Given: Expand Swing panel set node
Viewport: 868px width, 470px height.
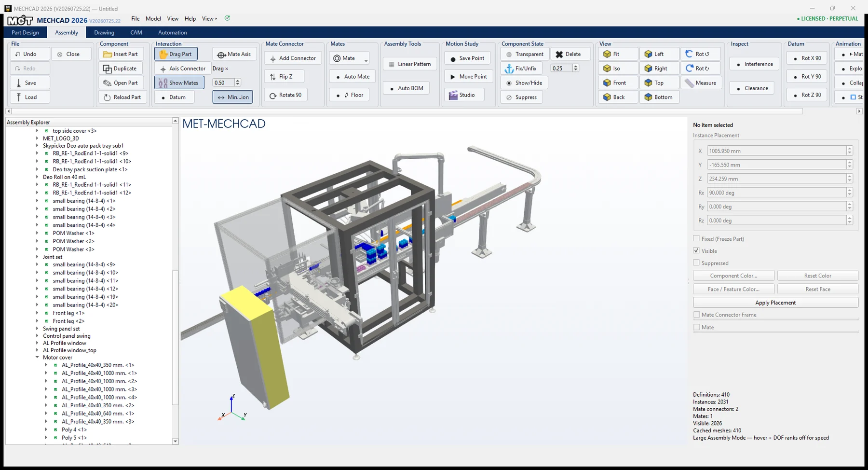Looking at the screenshot, I should pos(37,329).
